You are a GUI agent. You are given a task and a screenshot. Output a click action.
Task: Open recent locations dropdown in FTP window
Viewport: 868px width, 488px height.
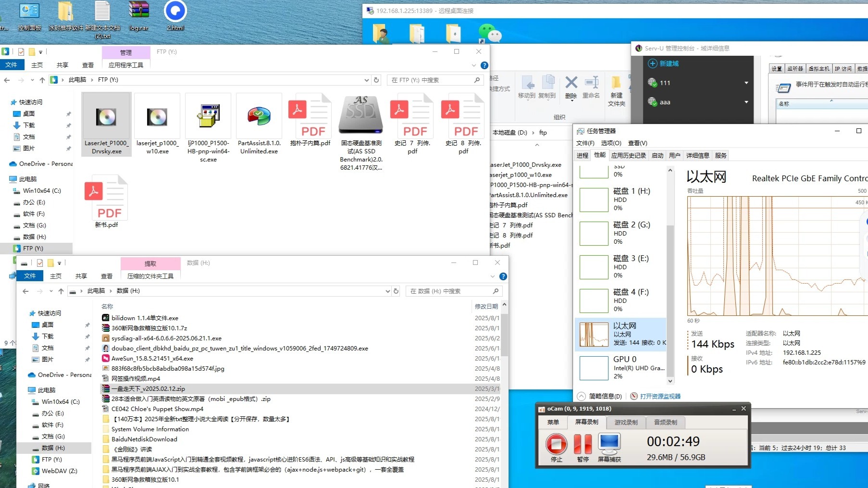click(32, 80)
